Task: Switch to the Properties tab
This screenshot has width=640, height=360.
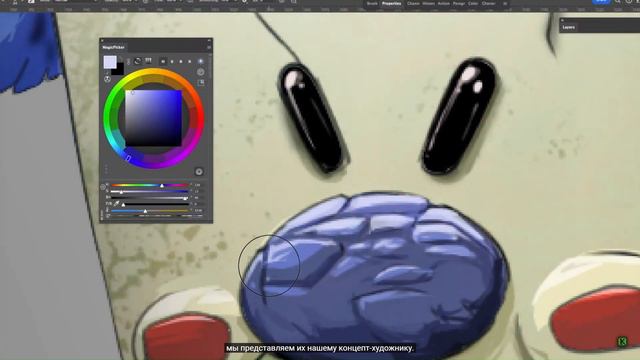Action: click(x=391, y=3)
